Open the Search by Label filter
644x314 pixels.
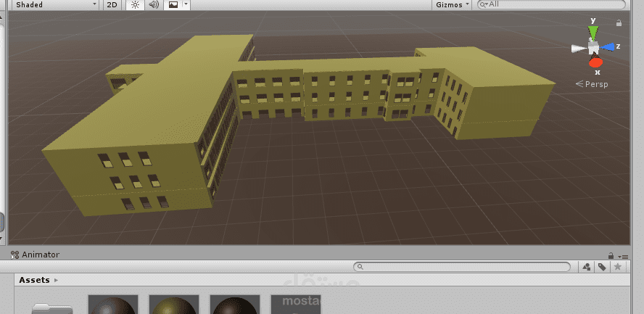click(602, 267)
